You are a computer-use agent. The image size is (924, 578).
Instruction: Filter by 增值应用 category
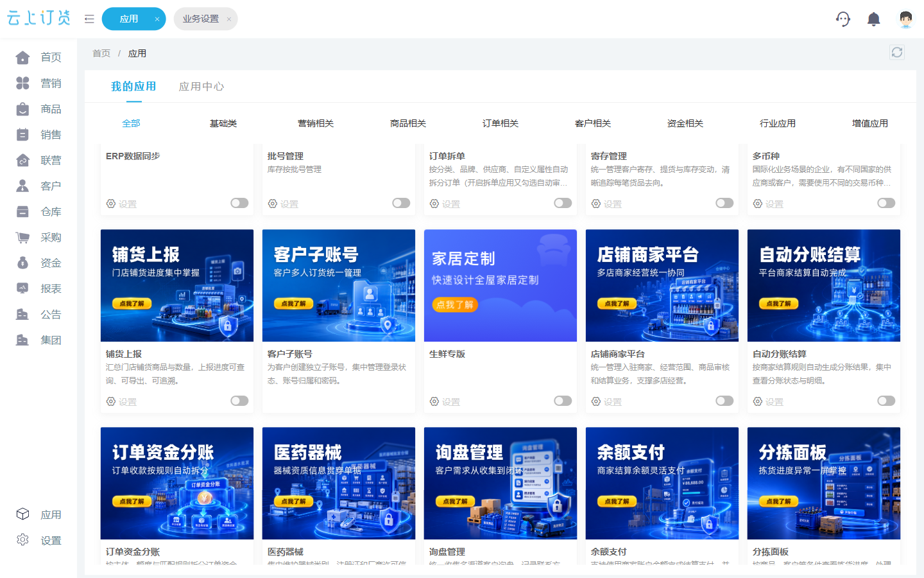point(870,123)
